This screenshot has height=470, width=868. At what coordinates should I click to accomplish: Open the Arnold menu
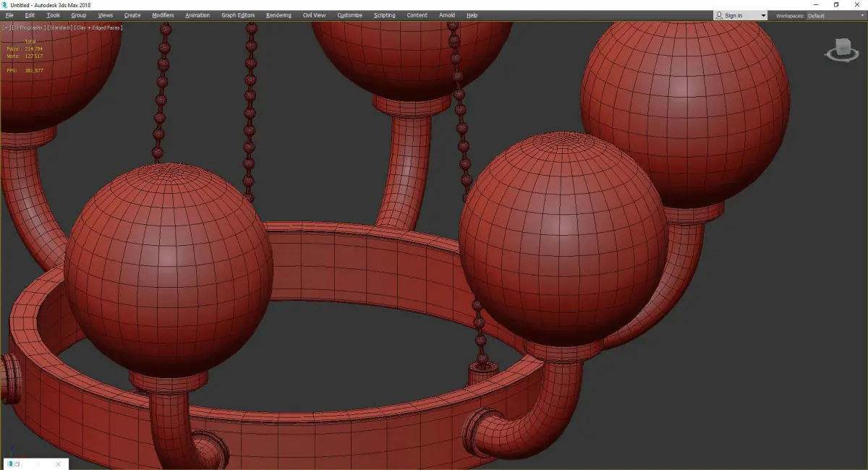point(447,15)
